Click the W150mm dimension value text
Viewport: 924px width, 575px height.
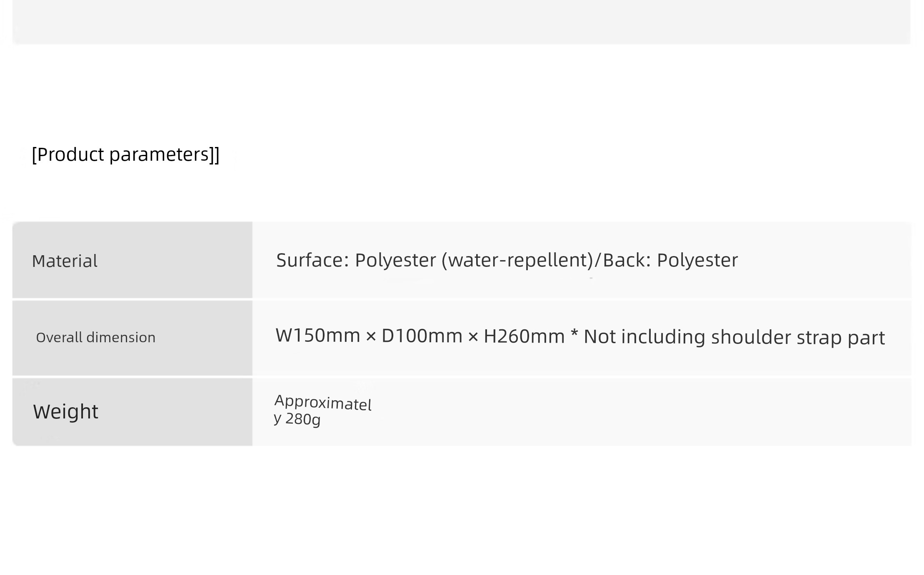pos(318,336)
